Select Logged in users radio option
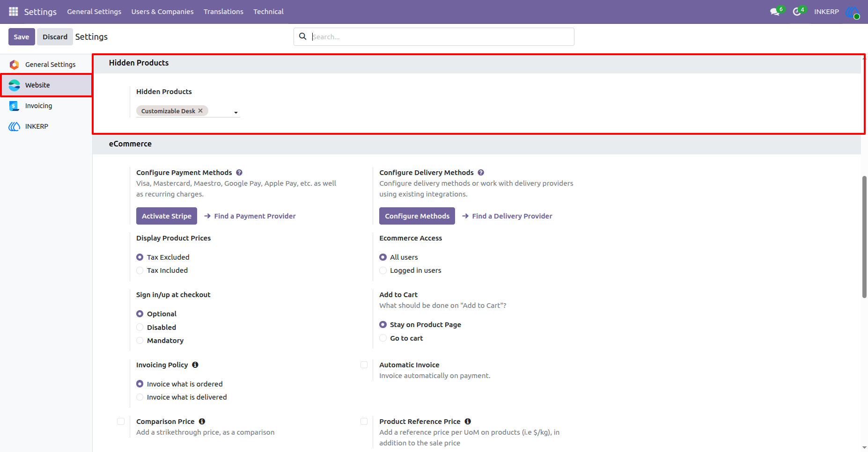868x452 pixels. coord(383,270)
